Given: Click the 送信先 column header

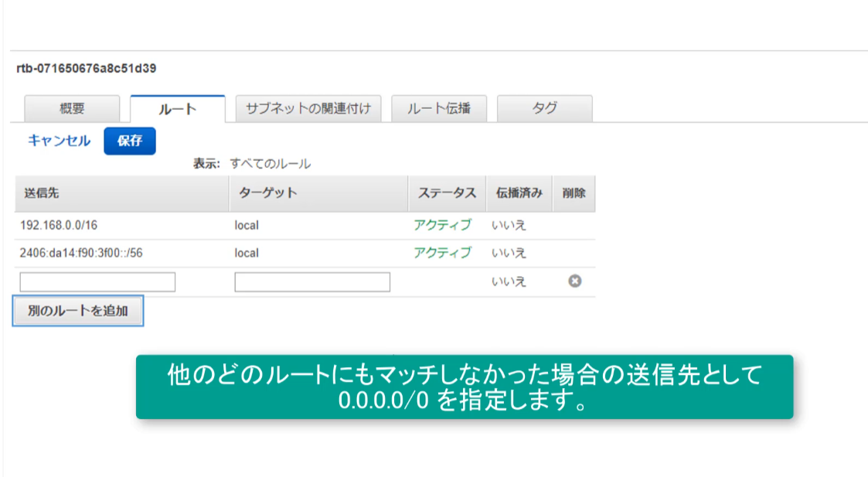Looking at the screenshot, I should [x=122, y=193].
